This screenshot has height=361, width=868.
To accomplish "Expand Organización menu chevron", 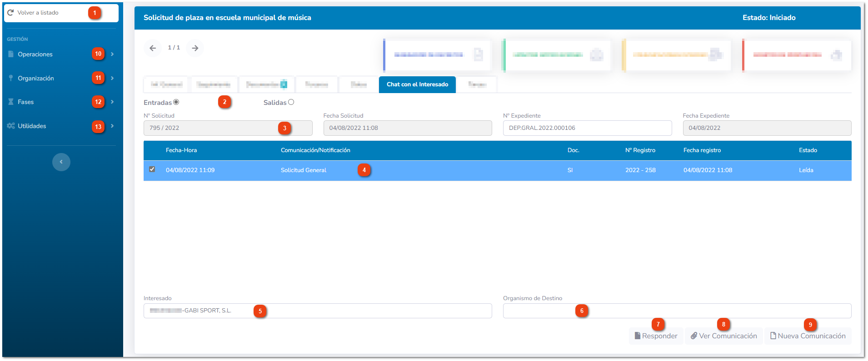I will [112, 78].
